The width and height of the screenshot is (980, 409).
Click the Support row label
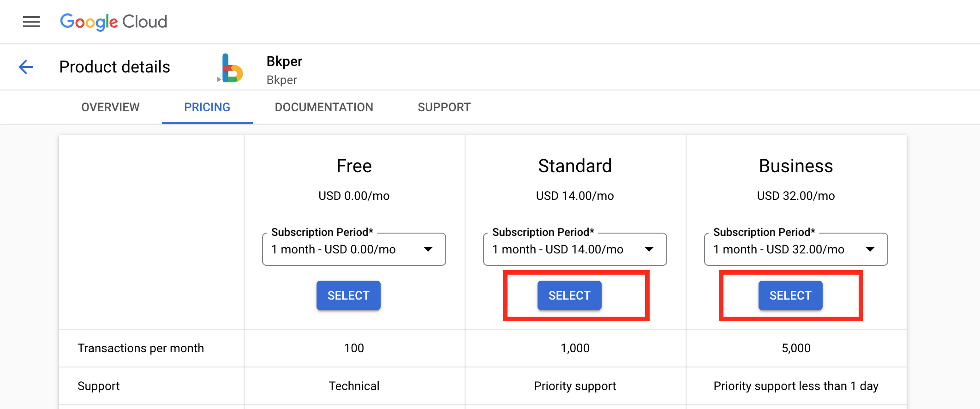[x=99, y=386]
